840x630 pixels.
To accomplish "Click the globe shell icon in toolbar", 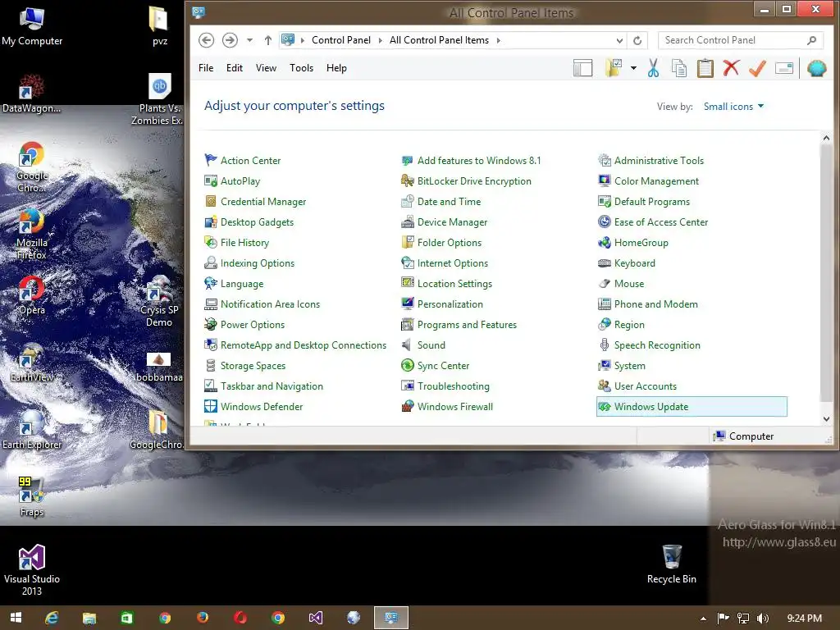I will point(816,69).
